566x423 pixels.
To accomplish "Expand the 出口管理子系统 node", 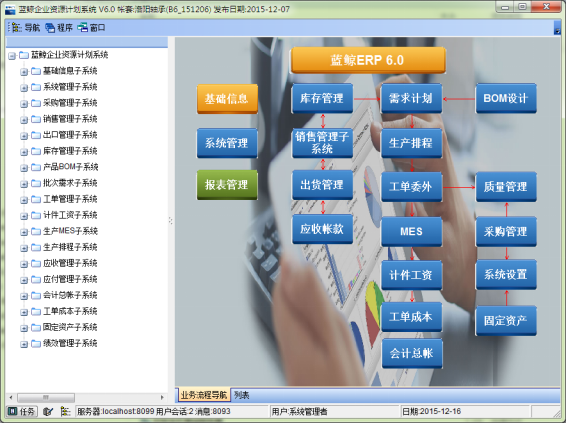I will [x=24, y=136].
